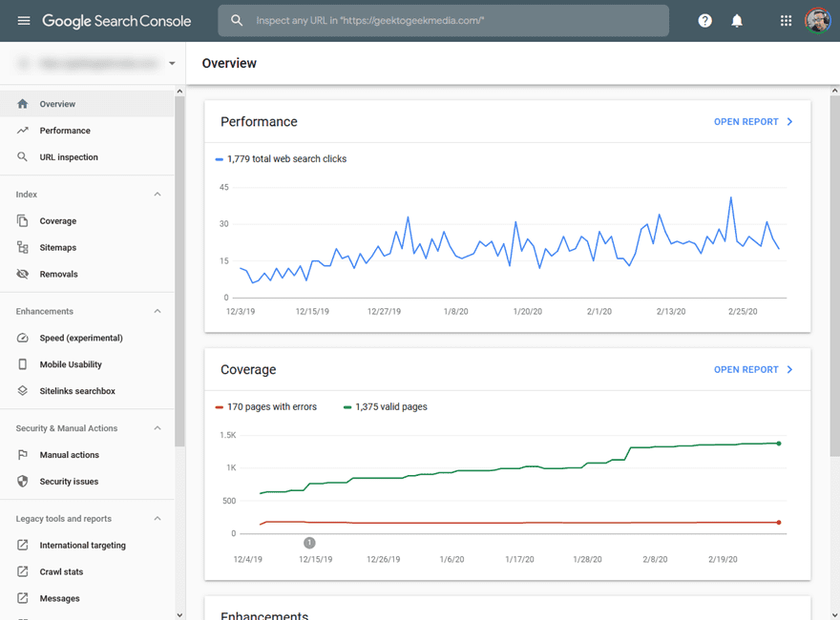Open the Sitemaps page
Viewport: 840px width, 620px height.
[57, 247]
